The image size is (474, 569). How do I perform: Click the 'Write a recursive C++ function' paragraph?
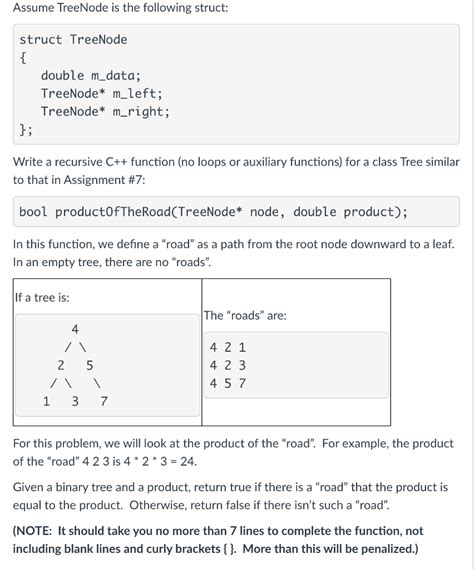coord(236,171)
